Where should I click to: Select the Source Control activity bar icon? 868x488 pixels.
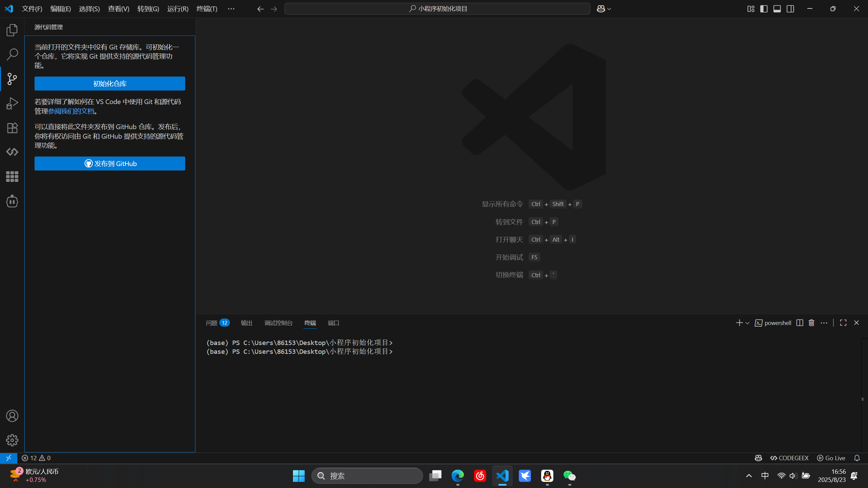click(12, 79)
